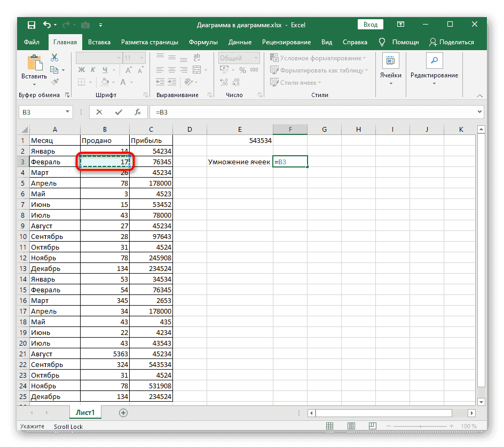Switch to the Формулы ribbon tab
The width and height of the screenshot is (504, 447).
click(202, 42)
